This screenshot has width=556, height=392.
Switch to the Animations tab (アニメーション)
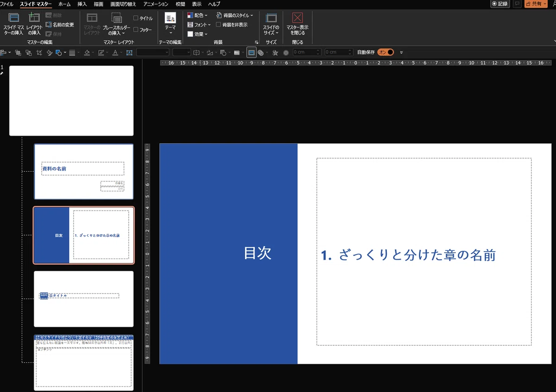coord(156,4)
